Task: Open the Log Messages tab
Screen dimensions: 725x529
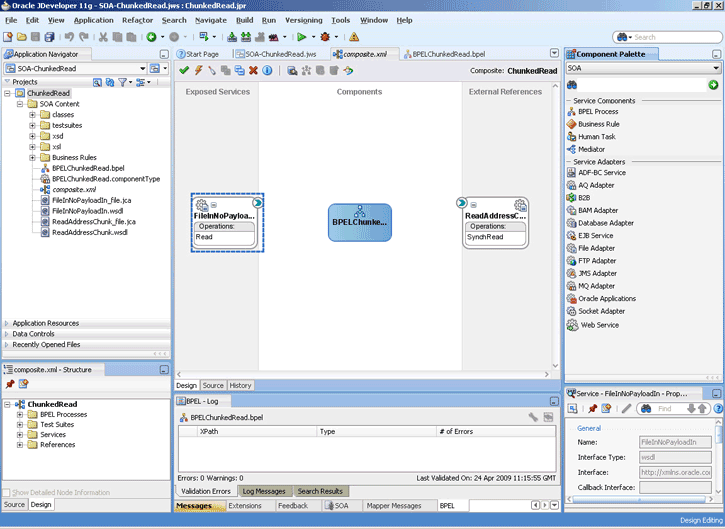Action: coord(264,491)
